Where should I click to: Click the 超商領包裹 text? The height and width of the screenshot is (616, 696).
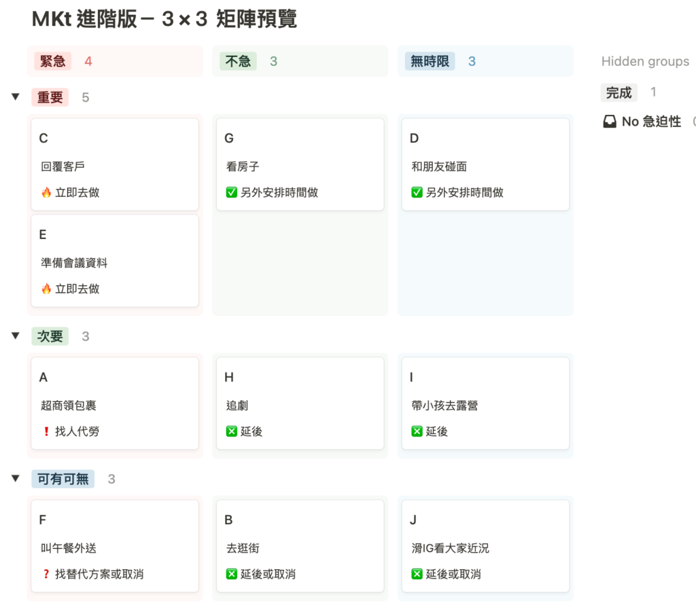(69, 405)
